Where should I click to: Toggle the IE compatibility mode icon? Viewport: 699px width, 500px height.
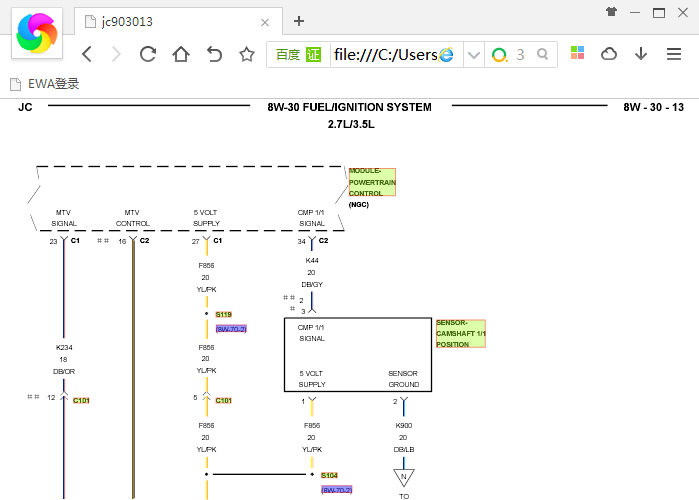click(x=446, y=54)
